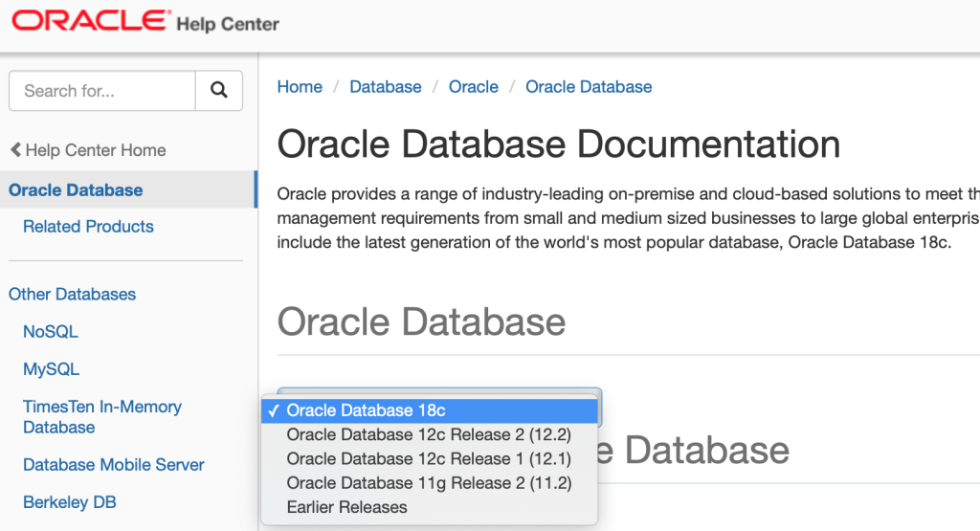
Task: Open the NoSQL documentation link
Action: point(51,332)
